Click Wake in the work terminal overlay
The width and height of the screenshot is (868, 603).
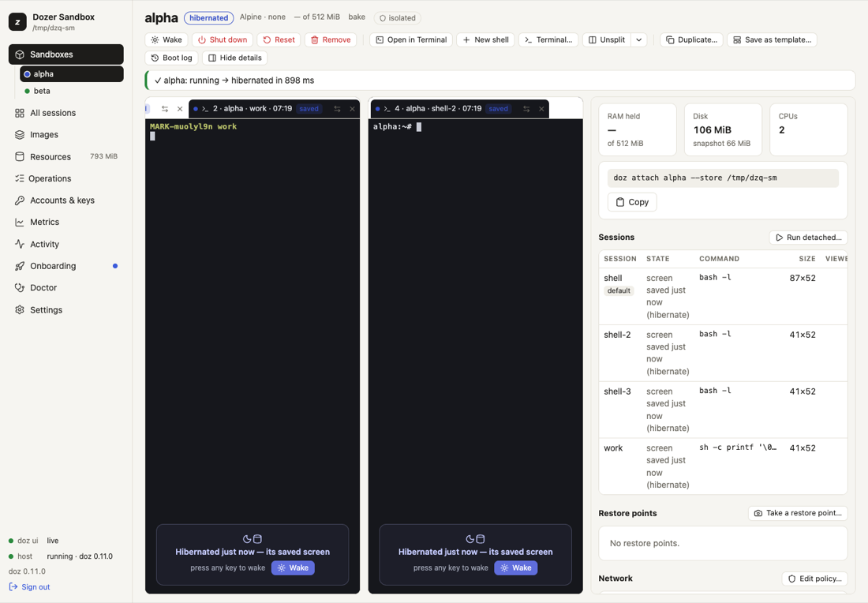pos(293,567)
